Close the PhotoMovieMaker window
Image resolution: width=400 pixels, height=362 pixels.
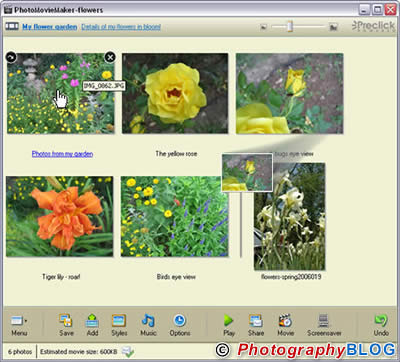click(390, 10)
